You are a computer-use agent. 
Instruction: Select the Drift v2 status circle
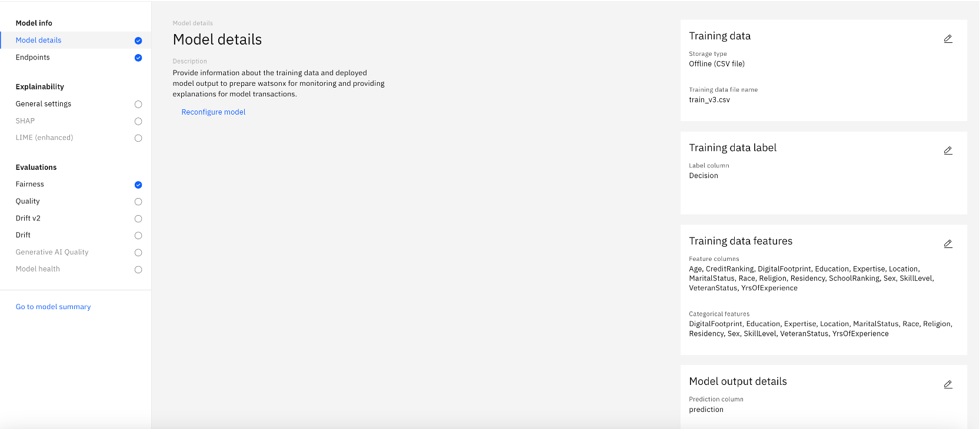tap(138, 219)
